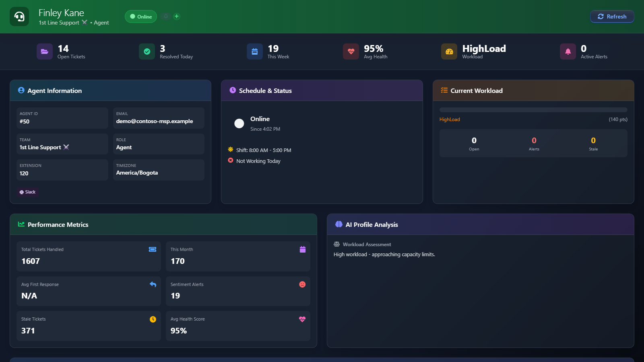Click the AI Profile Analysis brain icon

(339, 224)
